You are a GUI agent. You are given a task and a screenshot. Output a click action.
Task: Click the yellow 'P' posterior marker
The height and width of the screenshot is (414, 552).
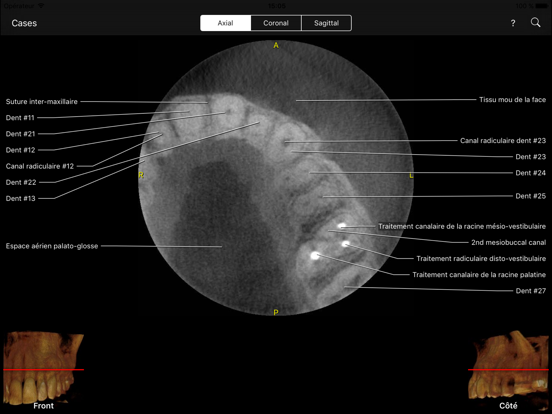tap(276, 312)
